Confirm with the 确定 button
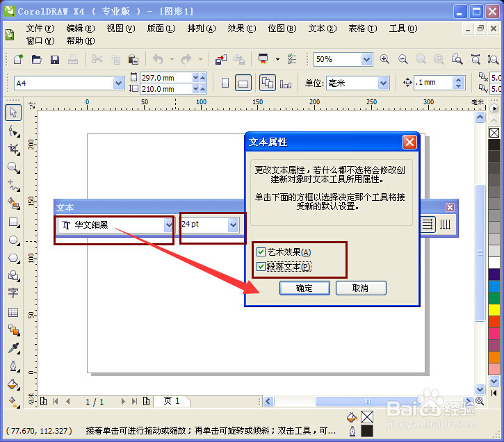 click(304, 288)
